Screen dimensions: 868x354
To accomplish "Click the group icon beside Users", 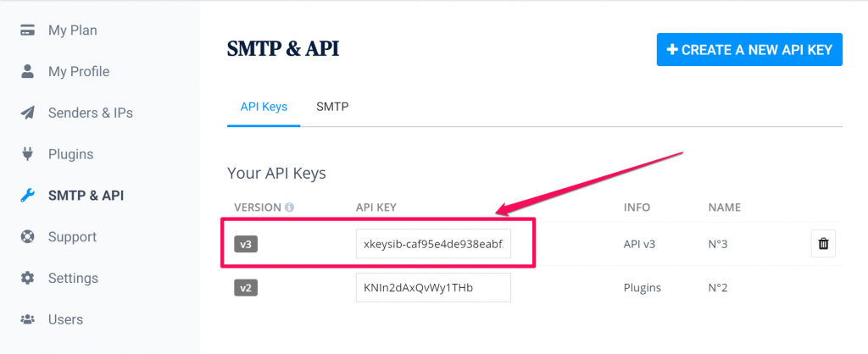I will (27, 319).
